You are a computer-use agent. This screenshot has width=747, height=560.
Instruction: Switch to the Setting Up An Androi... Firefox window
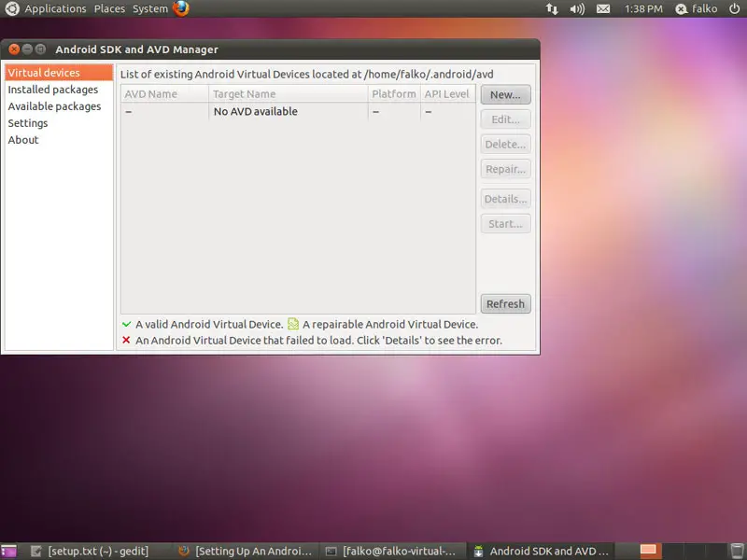click(246, 551)
